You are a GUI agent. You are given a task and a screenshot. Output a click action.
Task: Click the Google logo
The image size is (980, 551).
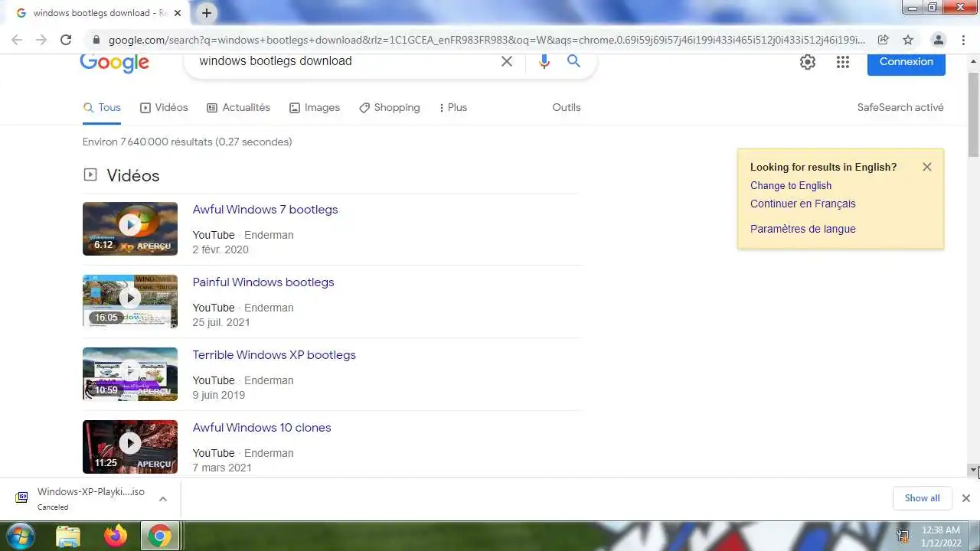click(115, 63)
